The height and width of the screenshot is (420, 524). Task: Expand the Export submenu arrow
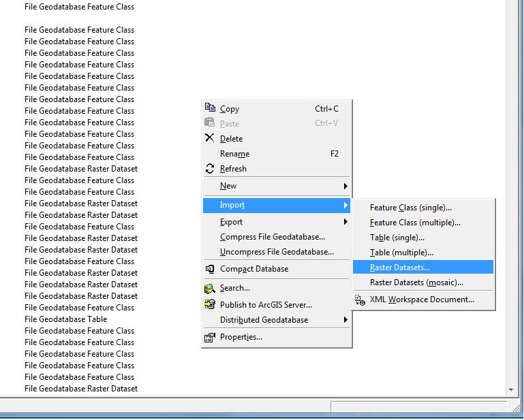(345, 222)
